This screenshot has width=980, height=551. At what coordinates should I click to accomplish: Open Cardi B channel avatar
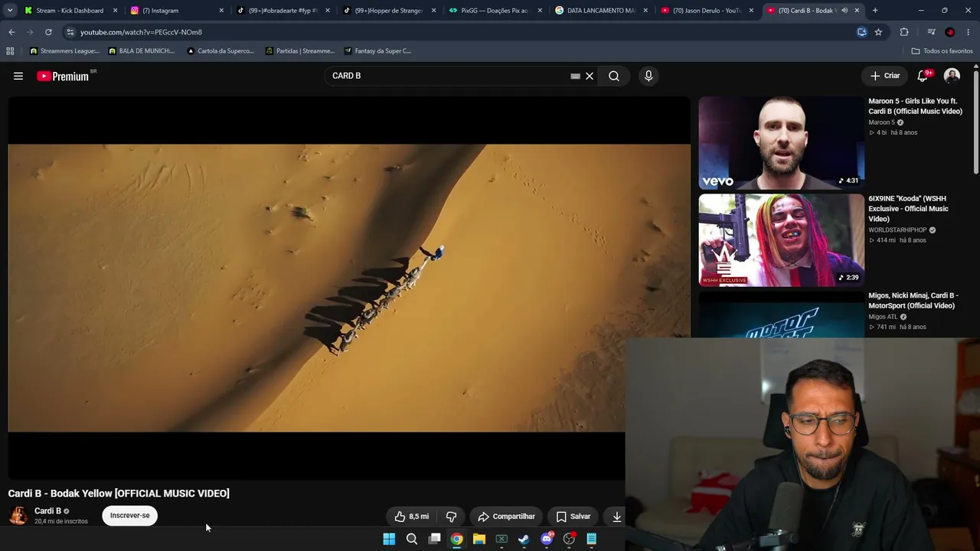18,516
